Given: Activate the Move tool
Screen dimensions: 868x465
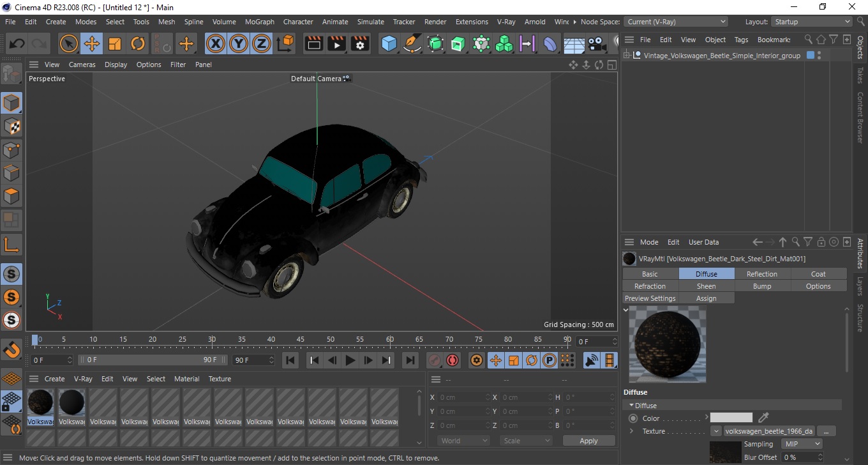Looking at the screenshot, I should pos(91,44).
